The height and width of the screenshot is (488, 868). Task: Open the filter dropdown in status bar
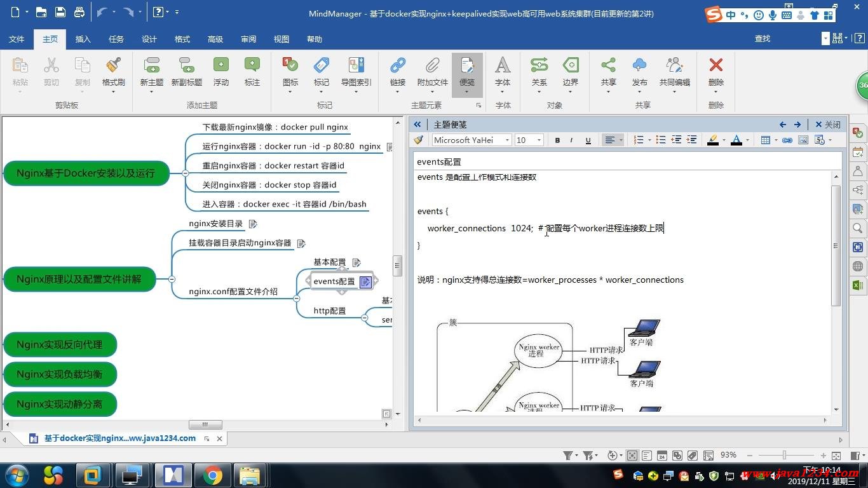[x=576, y=456]
